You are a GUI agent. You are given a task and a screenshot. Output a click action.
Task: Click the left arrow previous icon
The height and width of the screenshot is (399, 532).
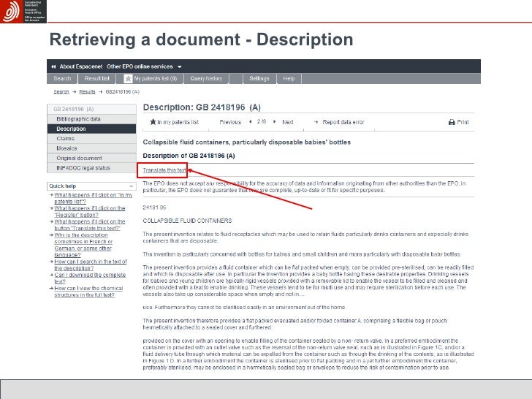pyautogui.click(x=251, y=122)
